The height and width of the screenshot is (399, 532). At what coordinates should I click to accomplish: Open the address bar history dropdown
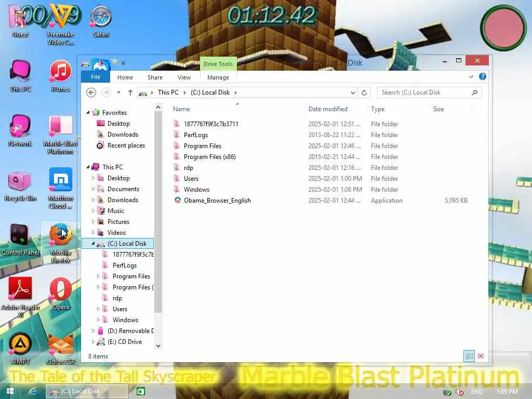353,92
